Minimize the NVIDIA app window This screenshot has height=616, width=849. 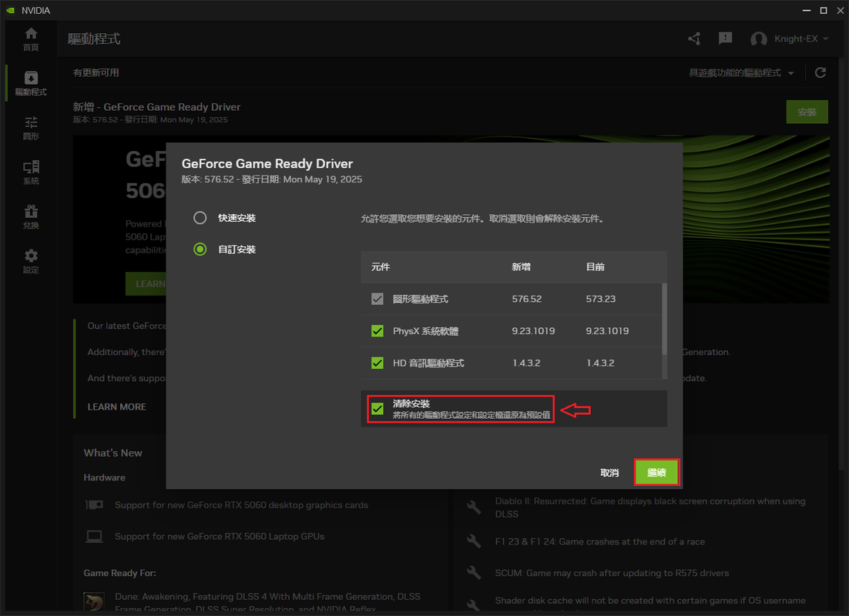(x=806, y=10)
